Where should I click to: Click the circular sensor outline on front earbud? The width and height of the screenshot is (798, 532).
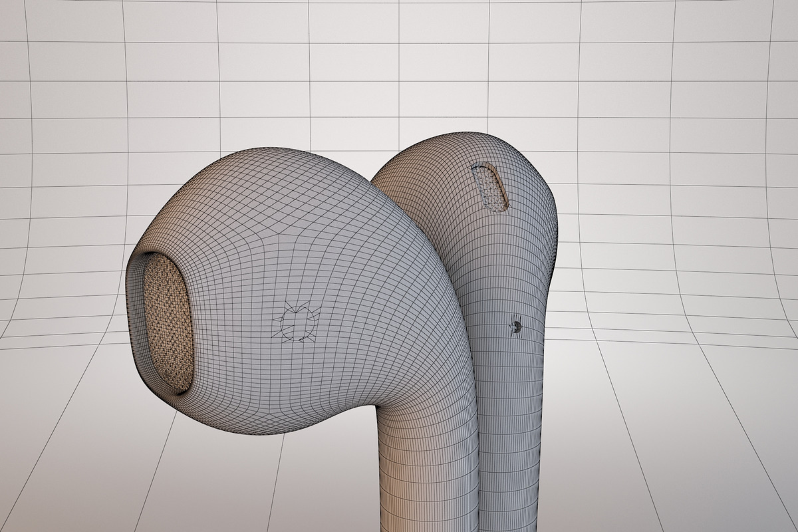297,323
